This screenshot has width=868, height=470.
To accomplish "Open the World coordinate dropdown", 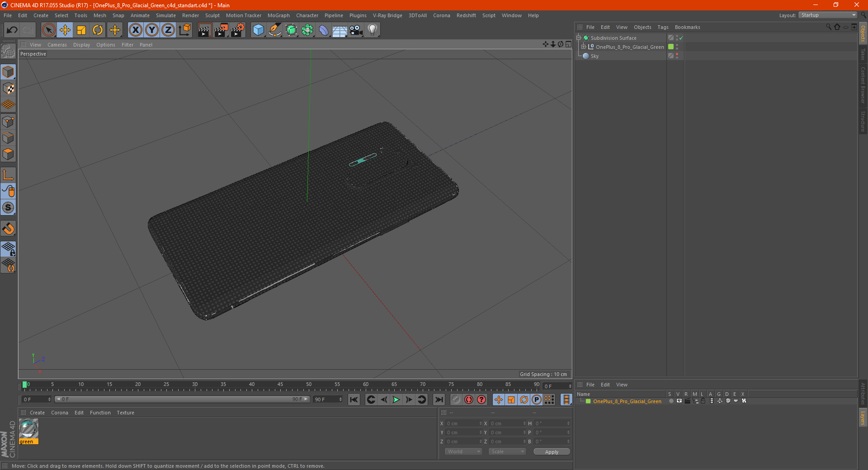I will click(x=463, y=451).
